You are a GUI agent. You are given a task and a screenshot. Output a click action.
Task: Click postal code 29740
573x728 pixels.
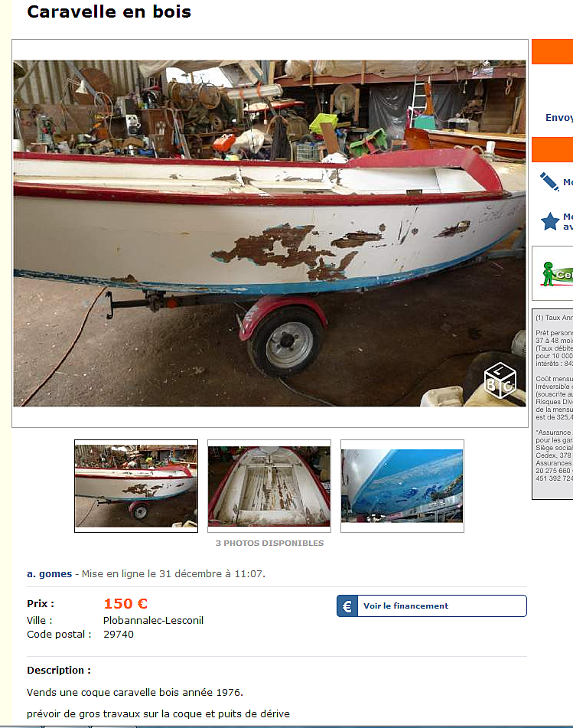119,634
